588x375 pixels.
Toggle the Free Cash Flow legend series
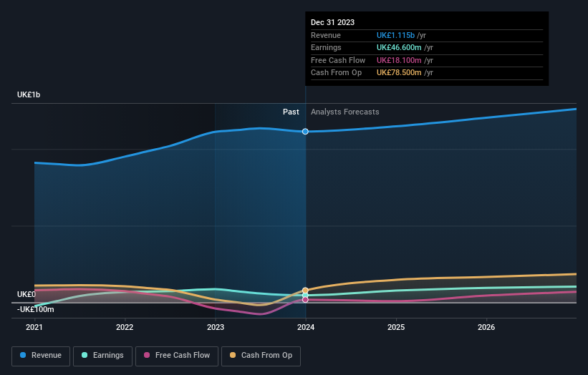coord(177,356)
